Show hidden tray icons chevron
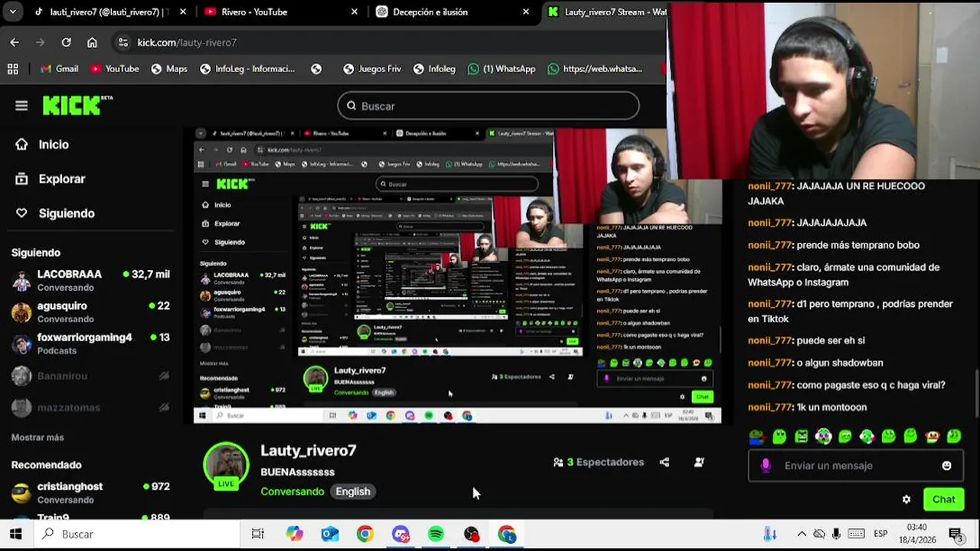980x551 pixels. pyautogui.click(x=802, y=534)
